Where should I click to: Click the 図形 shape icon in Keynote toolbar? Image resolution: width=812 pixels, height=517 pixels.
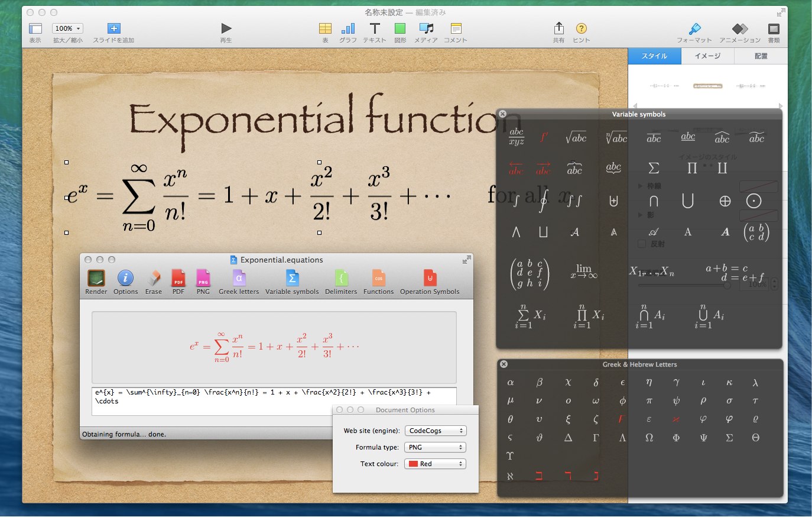(x=400, y=29)
